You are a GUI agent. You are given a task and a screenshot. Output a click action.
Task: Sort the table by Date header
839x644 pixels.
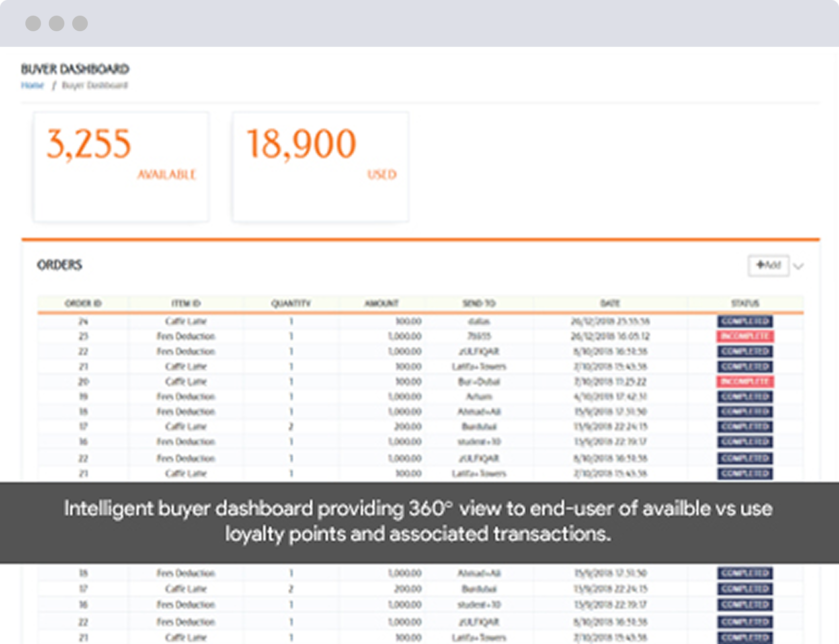(610, 303)
